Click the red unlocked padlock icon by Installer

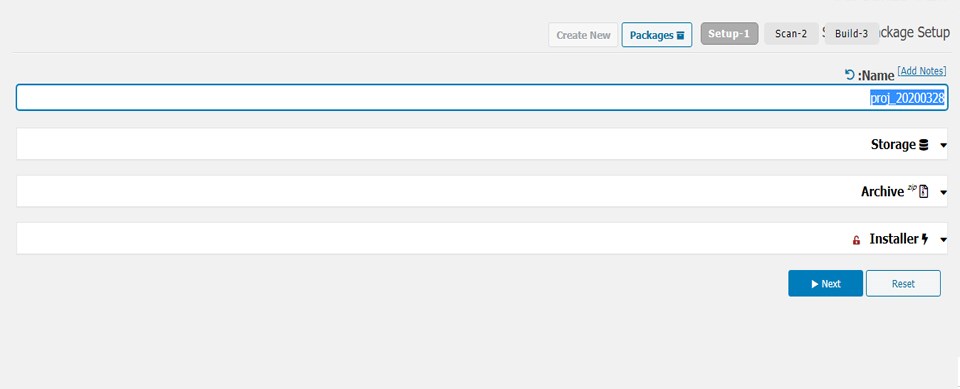point(857,240)
